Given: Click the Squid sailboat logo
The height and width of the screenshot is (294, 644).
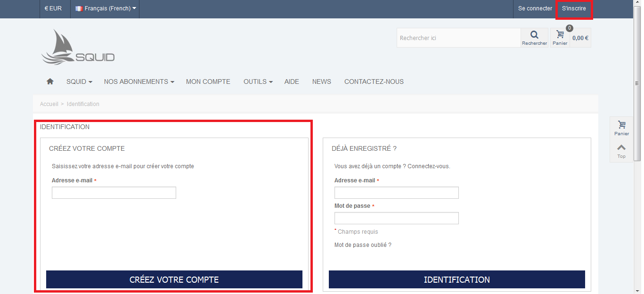Looking at the screenshot, I should [78, 47].
